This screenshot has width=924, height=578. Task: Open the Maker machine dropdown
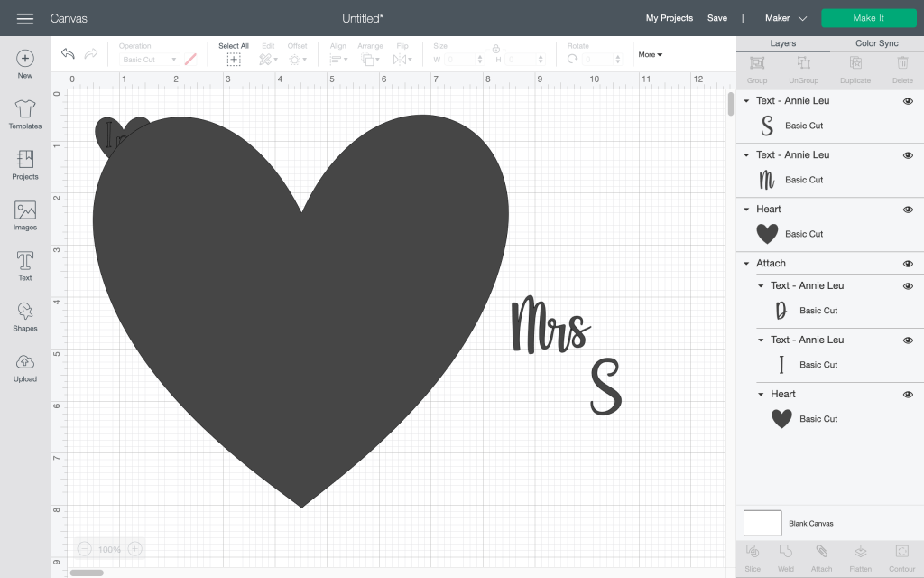(785, 18)
